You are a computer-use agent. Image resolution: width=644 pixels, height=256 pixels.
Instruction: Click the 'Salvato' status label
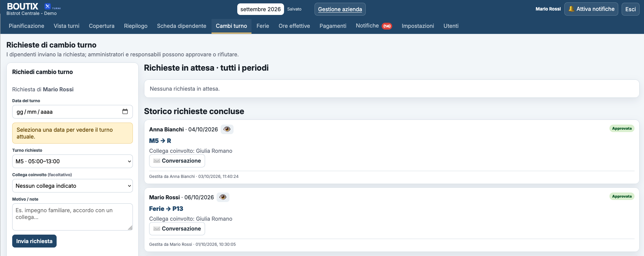tap(294, 9)
